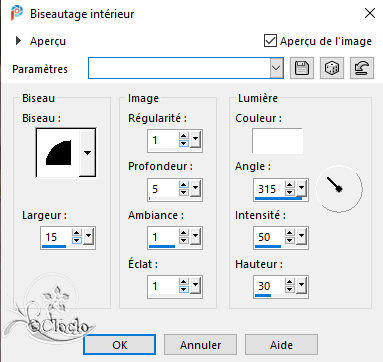This screenshot has width=383, height=362.
Task: Toggle the Aperçu de l'image checkbox
Action: [x=270, y=41]
